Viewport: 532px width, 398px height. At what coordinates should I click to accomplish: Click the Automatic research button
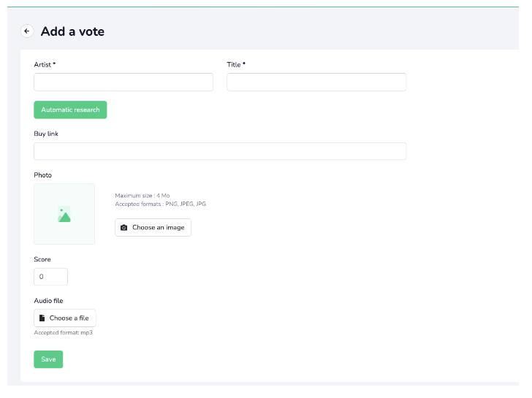tap(70, 110)
